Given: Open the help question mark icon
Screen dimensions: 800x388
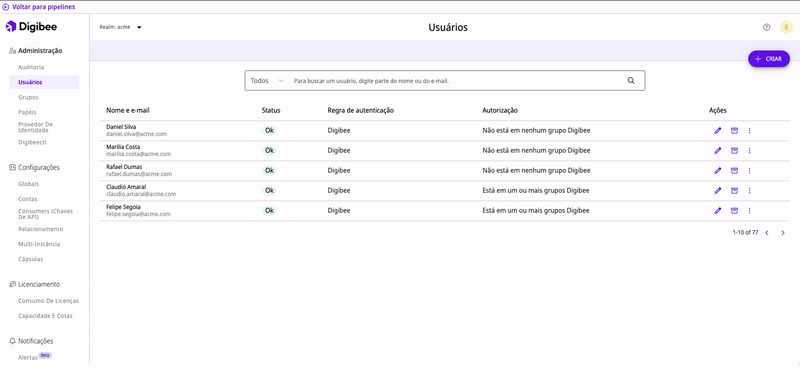Looking at the screenshot, I should coord(766,28).
